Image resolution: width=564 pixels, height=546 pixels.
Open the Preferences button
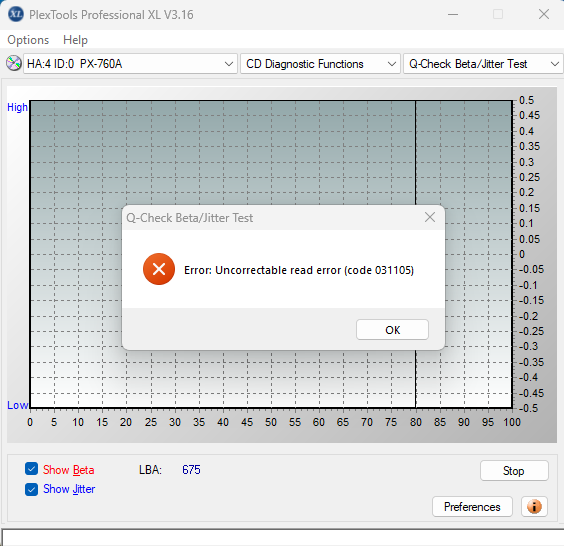tap(472, 506)
